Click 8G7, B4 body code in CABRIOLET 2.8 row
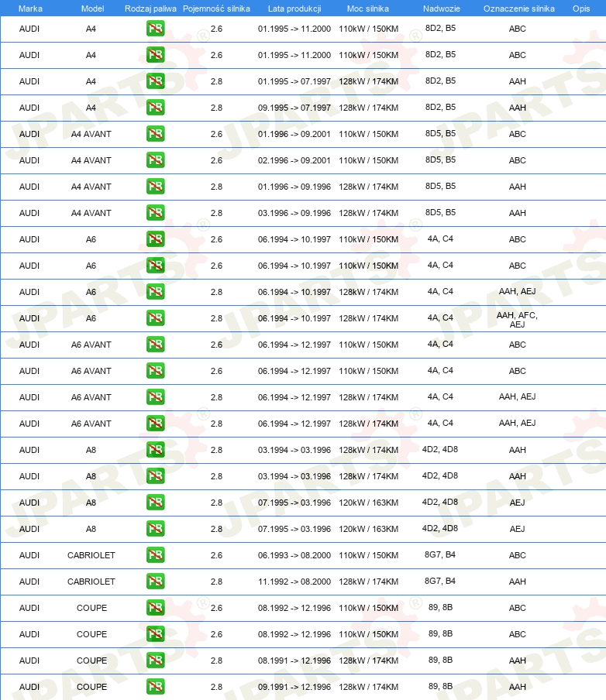 point(440,582)
